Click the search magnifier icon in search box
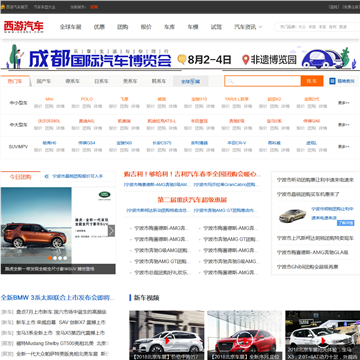The width and height of the screenshot is (360, 360). point(231,81)
